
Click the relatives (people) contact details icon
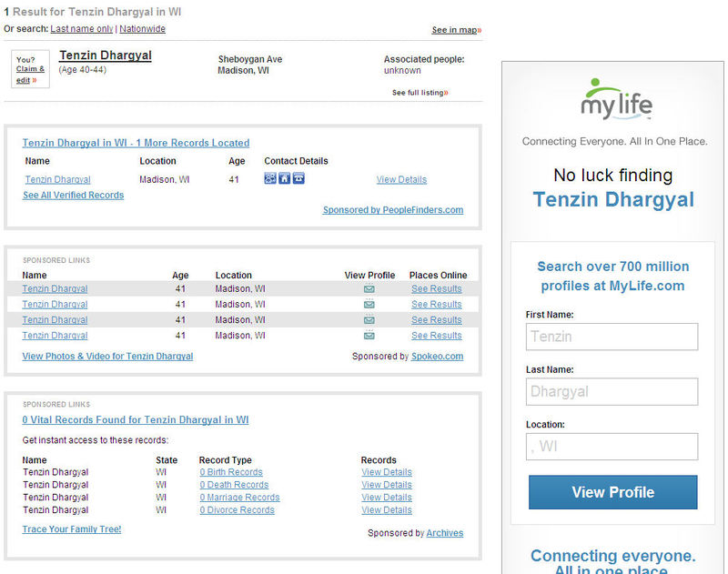269,178
